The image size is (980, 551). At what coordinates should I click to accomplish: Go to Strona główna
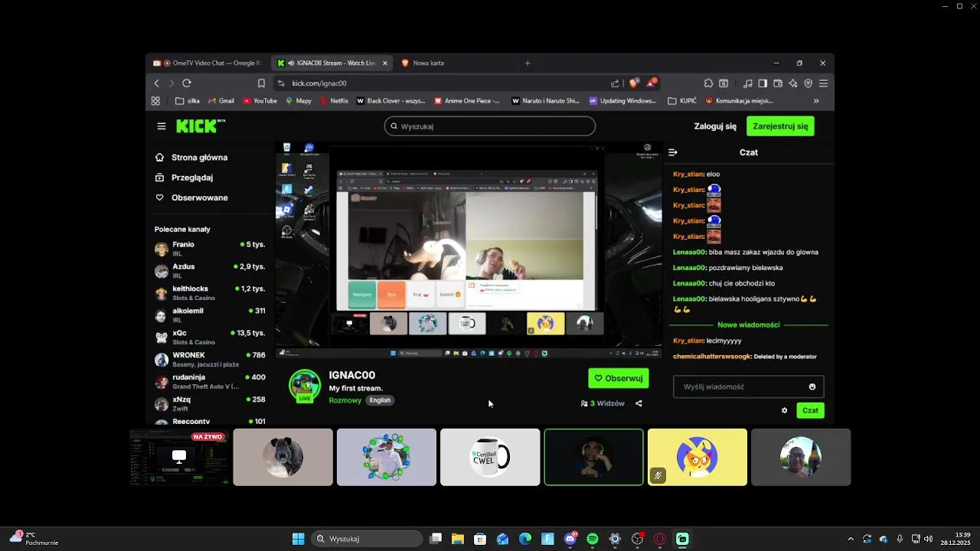pyautogui.click(x=191, y=158)
